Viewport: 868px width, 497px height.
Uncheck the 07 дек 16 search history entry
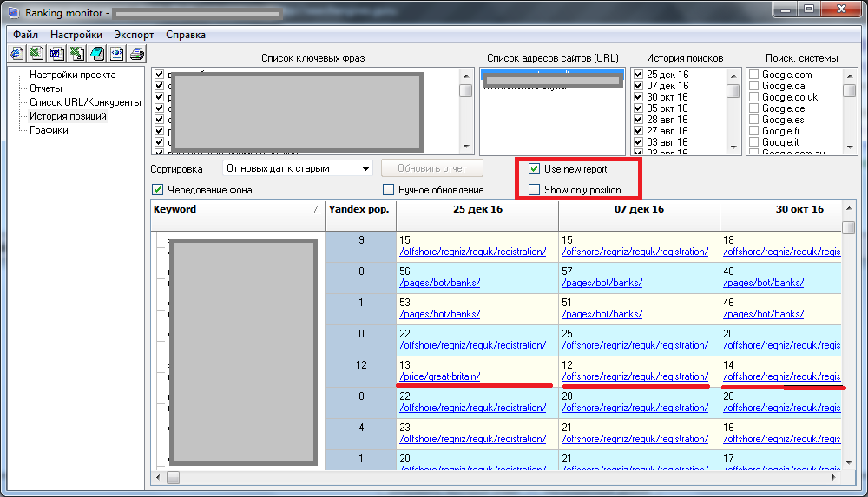[x=638, y=86]
